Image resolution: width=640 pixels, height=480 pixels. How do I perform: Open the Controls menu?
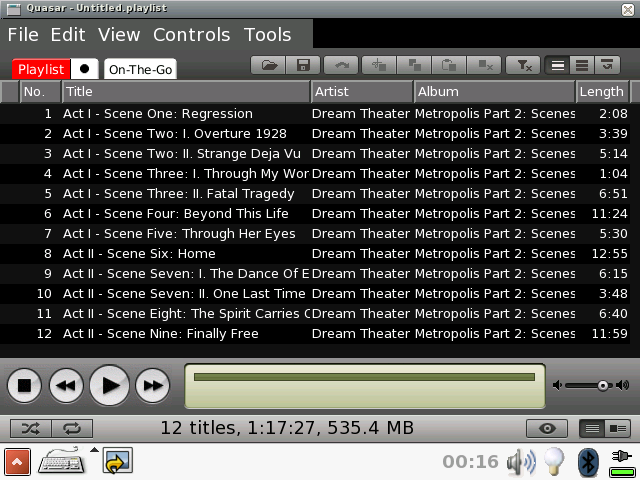point(191,35)
